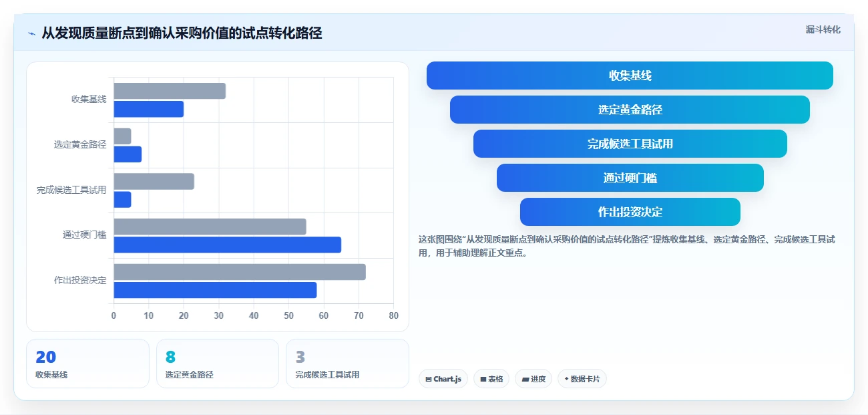
Task: Click the lightning icon beside the title
Action: click(31, 33)
